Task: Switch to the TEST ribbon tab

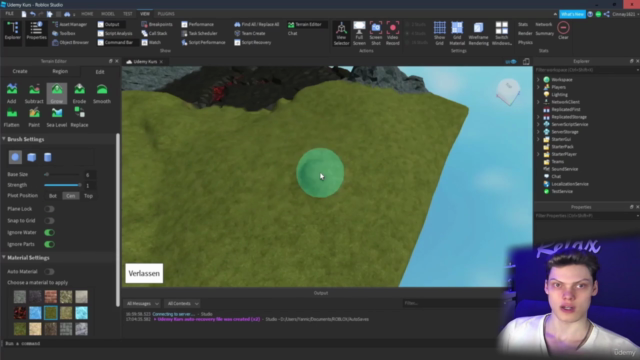Action: pyautogui.click(x=128, y=14)
